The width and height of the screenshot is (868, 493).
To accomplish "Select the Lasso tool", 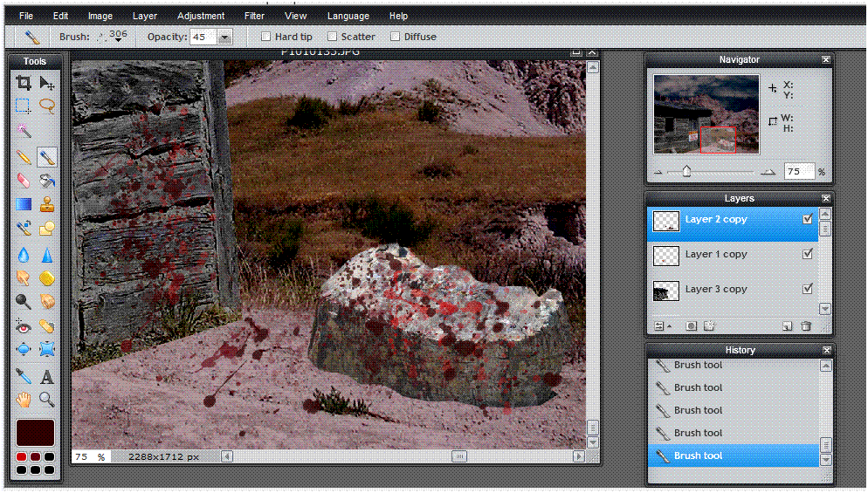I will [x=47, y=106].
